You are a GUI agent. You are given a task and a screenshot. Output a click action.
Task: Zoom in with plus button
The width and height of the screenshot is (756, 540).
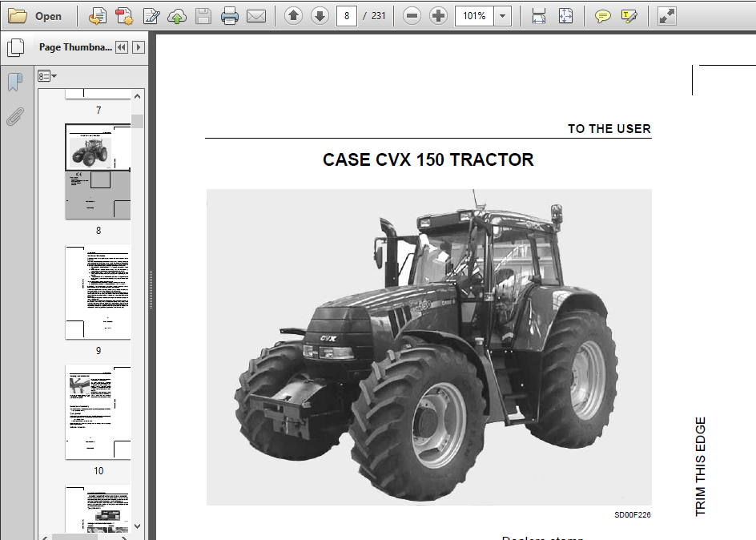(x=438, y=16)
